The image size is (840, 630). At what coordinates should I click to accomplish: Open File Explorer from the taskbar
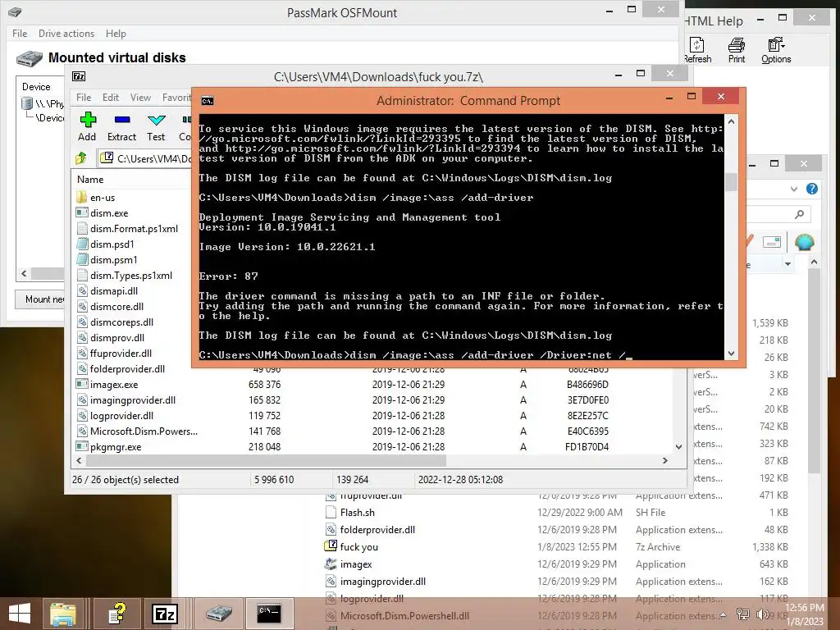(62, 614)
